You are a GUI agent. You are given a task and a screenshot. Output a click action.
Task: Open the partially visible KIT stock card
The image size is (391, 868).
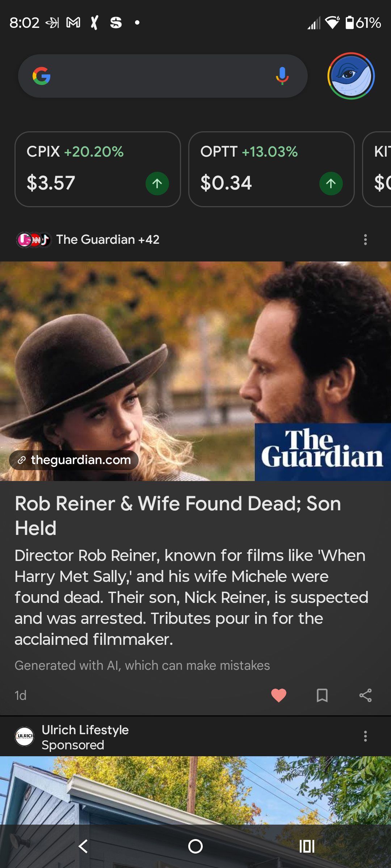click(x=377, y=169)
